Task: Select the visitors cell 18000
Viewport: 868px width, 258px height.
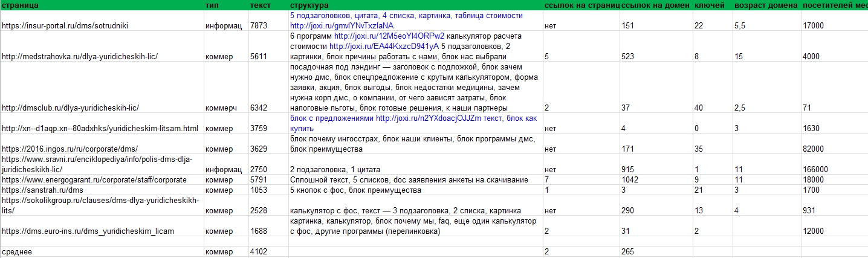Action: (834, 179)
